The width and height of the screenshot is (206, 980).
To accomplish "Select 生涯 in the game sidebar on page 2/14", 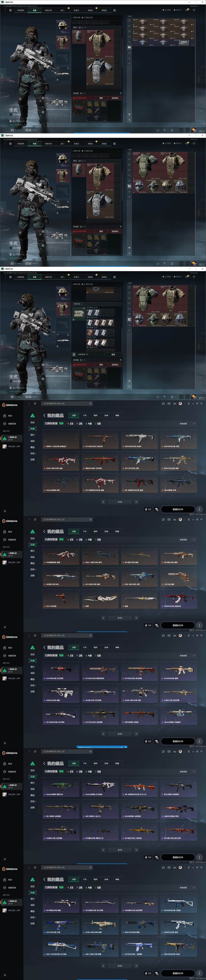I will tap(33, 545).
